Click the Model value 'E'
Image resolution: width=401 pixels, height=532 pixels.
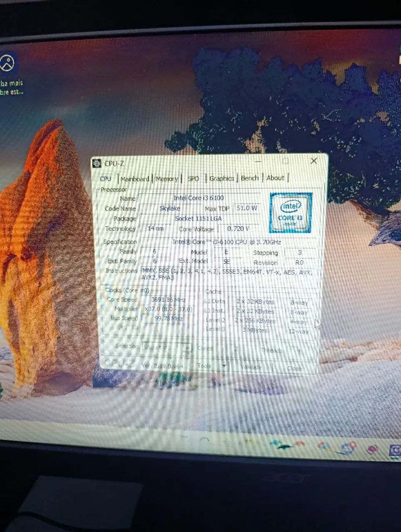pyautogui.click(x=226, y=252)
